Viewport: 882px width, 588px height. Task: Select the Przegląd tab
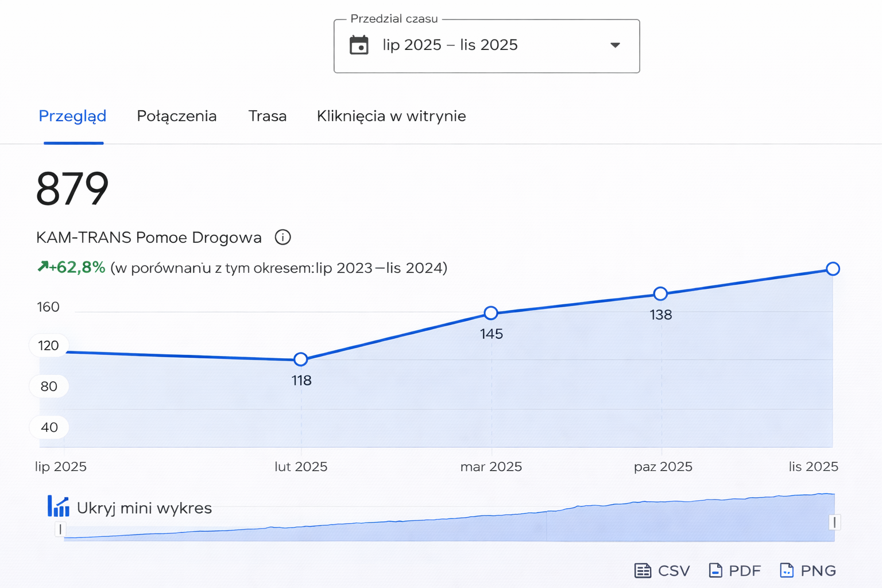click(72, 116)
